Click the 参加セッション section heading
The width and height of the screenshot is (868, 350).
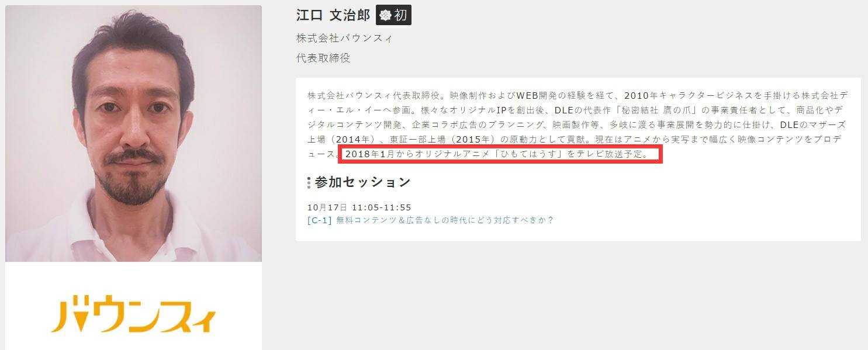(363, 182)
